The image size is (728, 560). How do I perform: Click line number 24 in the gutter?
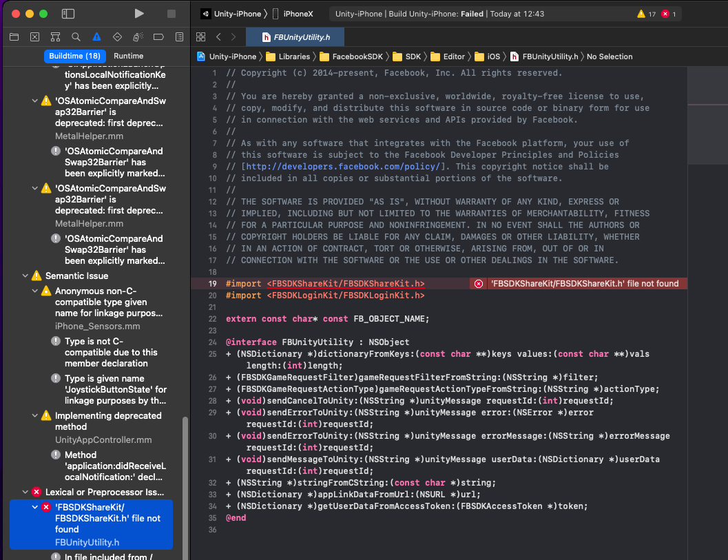pyautogui.click(x=213, y=342)
